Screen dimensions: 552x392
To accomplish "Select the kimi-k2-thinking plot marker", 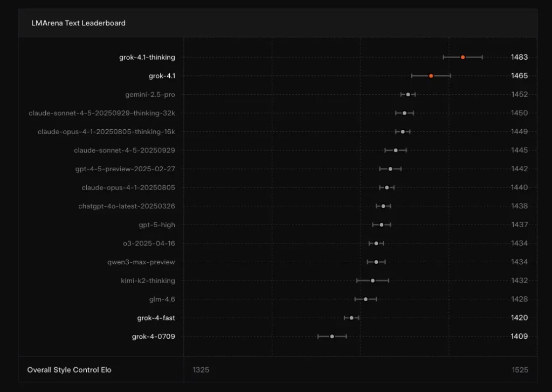I will tap(373, 281).
